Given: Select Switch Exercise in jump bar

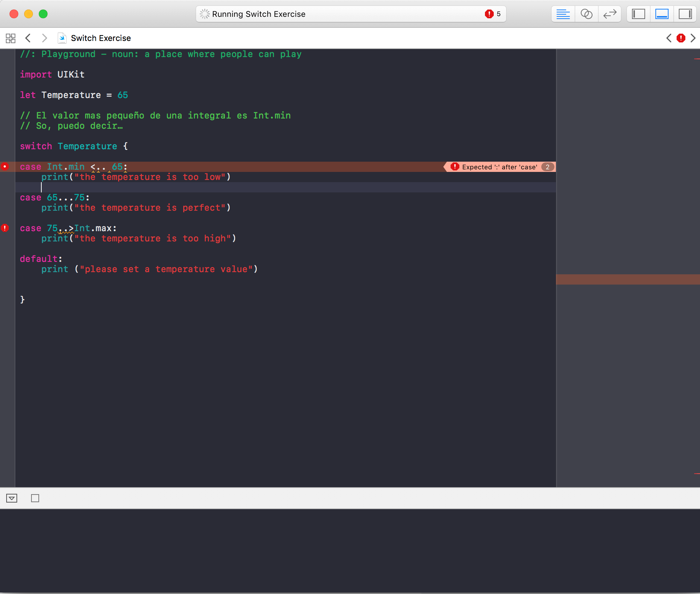Looking at the screenshot, I should point(101,38).
